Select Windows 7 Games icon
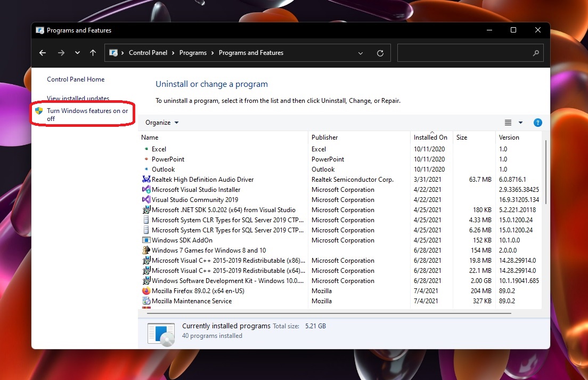 [x=146, y=250]
